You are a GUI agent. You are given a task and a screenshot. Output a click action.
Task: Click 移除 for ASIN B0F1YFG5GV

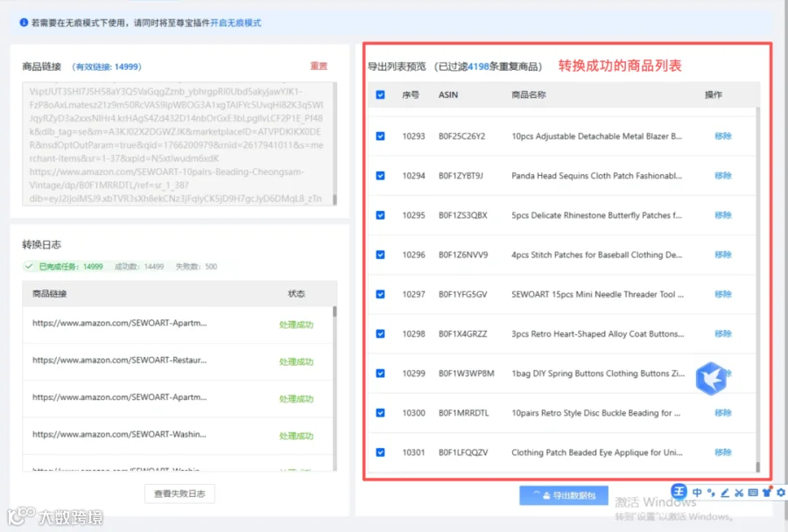point(722,294)
